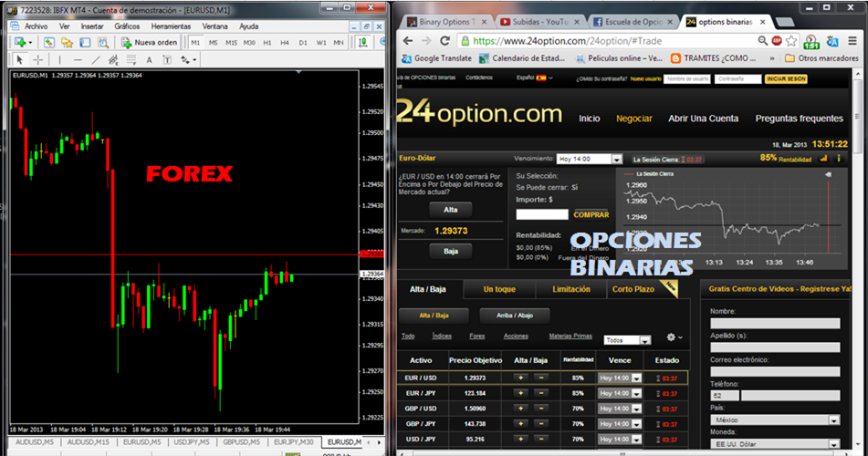
Task: Switch MT4 chart to H1 timeframe
Action: coord(267,43)
